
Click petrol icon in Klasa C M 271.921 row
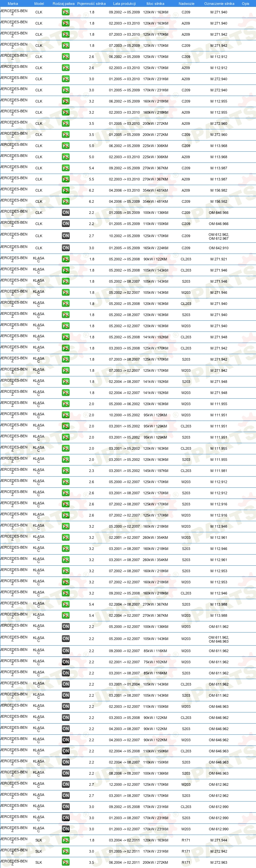coord(66,259)
